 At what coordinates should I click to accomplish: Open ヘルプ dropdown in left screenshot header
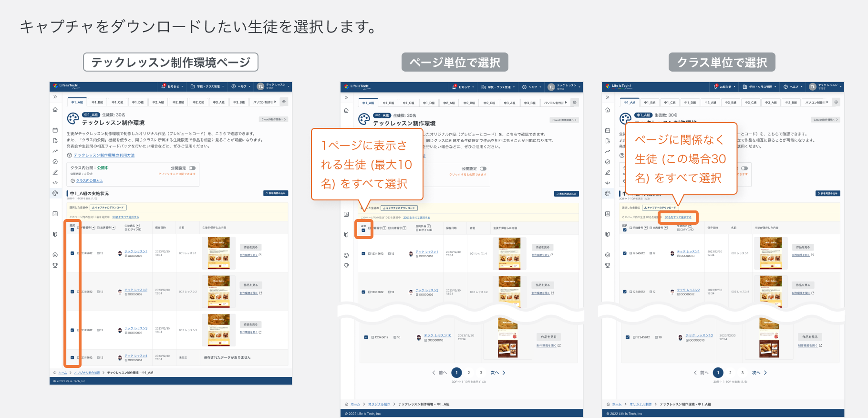click(x=241, y=86)
